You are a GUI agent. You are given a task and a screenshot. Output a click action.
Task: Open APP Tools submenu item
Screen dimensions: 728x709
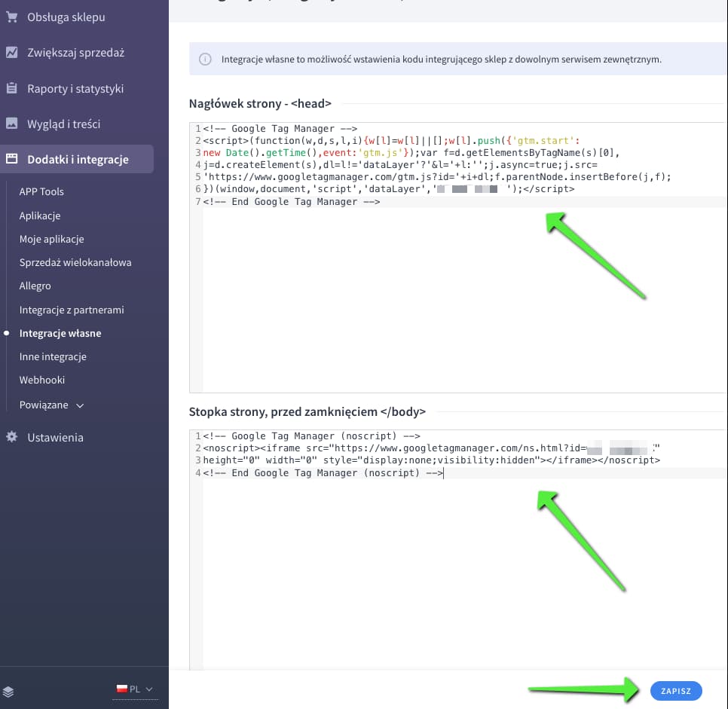41,191
